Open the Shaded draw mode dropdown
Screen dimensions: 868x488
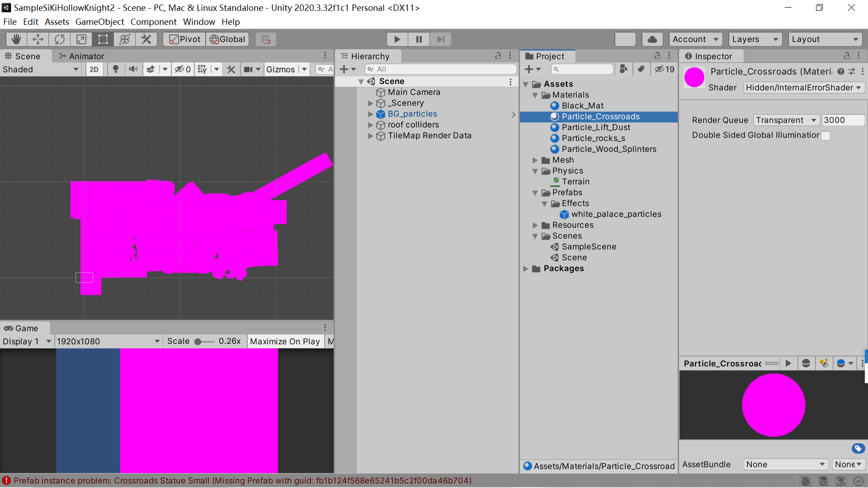41,69
